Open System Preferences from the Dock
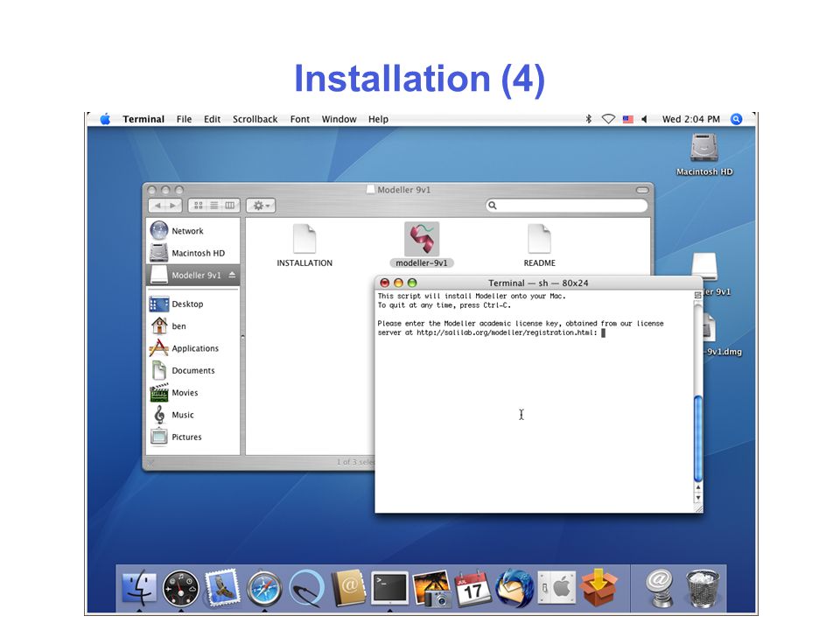840x630 pixels. point(556,588)
